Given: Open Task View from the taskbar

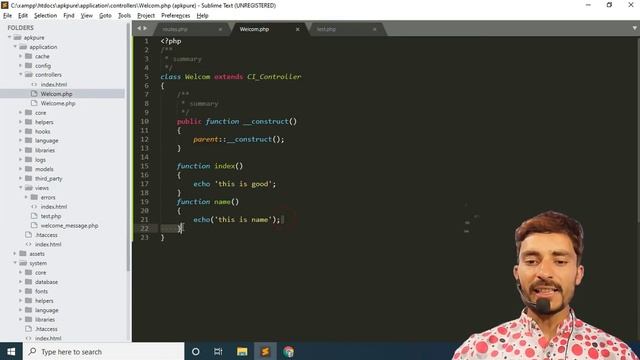Looking at the screenshot, I should click(218, 351).
